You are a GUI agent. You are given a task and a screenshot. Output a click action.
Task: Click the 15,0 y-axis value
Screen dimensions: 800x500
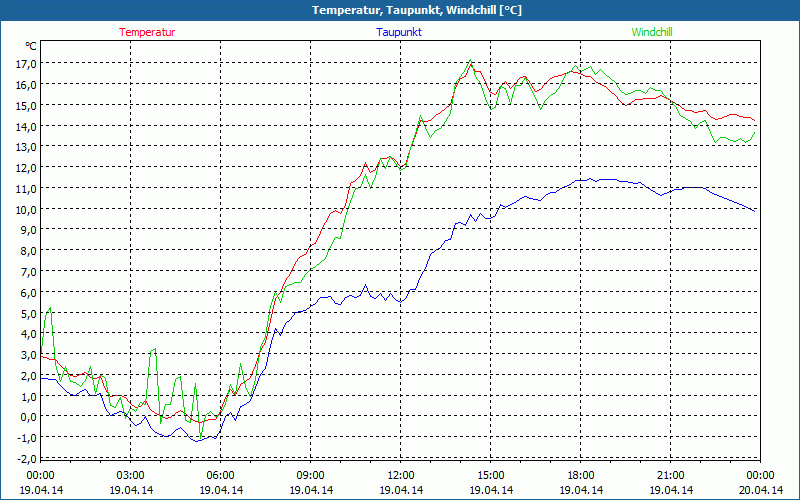point(27,106)
